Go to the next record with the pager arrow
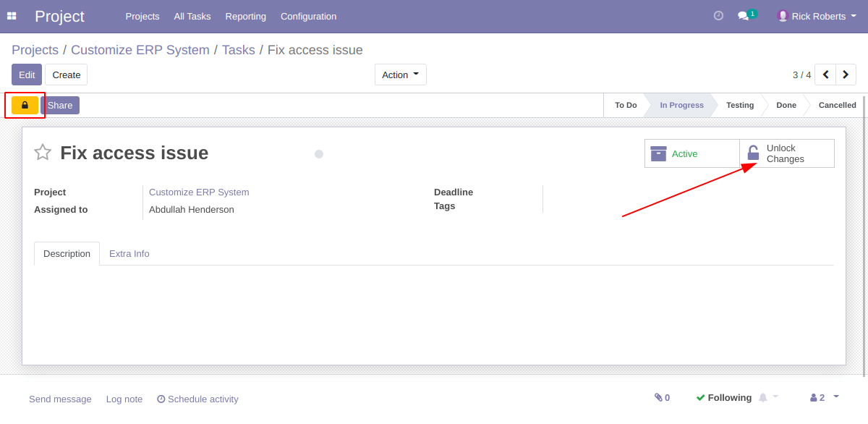The height and width of the screenshot is (424, 868). [x=846, y=74]
